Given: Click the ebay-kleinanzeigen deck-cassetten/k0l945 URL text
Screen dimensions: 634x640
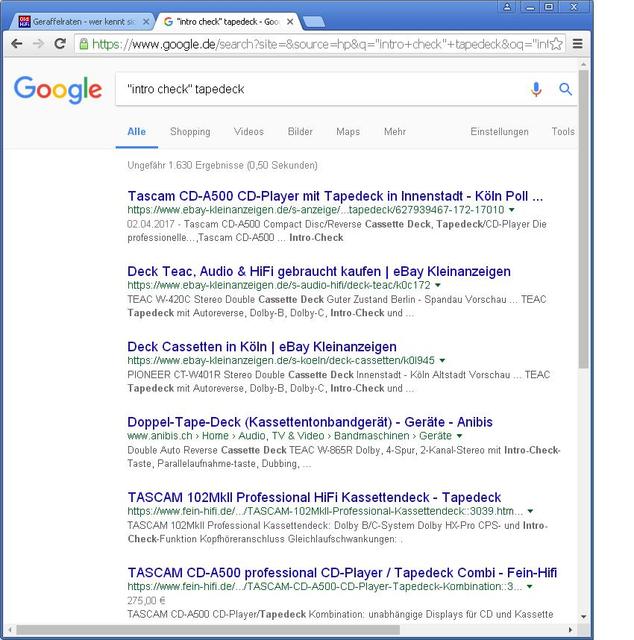Looking at the screenshot, I should [x=281, y=360].
